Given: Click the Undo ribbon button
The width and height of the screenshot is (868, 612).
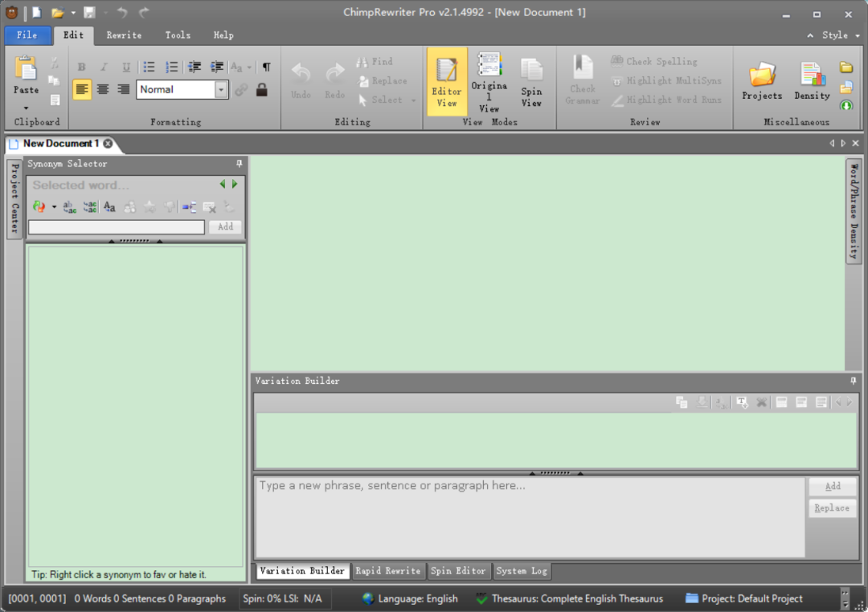Looking at the screenshot, I should (x=301, y=81).
